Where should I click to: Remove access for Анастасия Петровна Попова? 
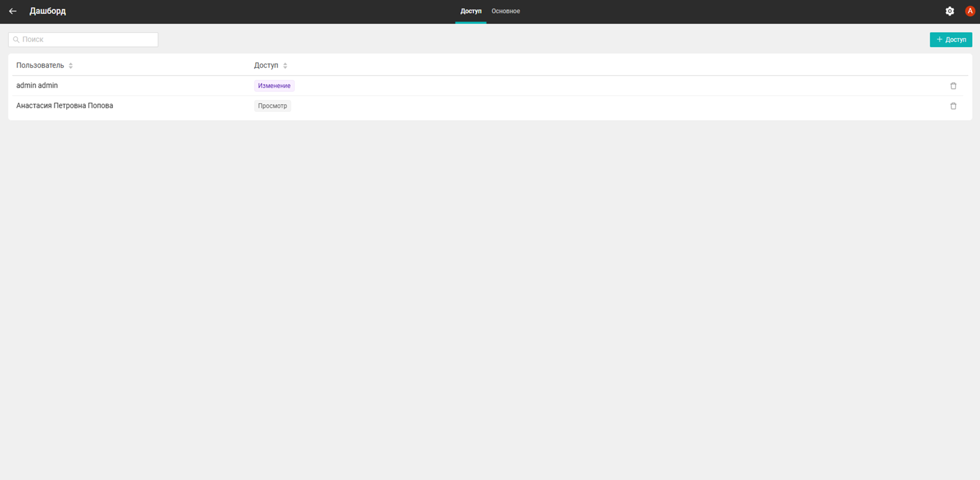pyautogui.click(x=953, y=106)
